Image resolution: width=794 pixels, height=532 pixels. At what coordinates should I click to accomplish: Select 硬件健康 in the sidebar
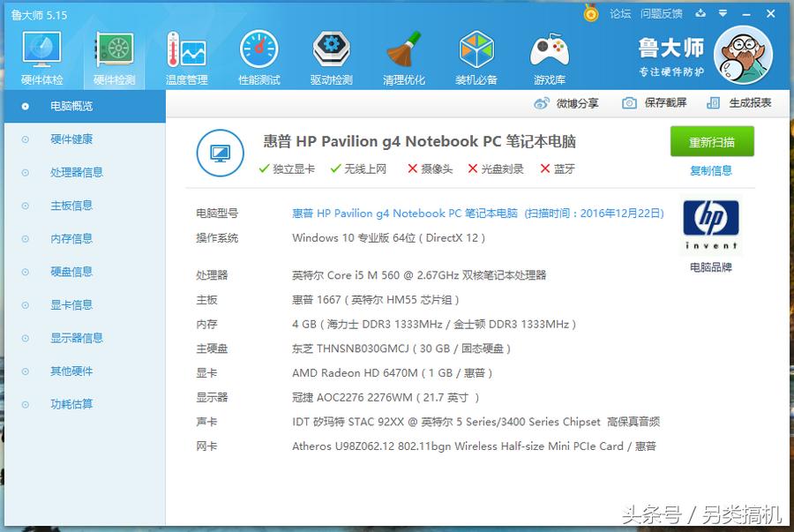pos(71,139)
